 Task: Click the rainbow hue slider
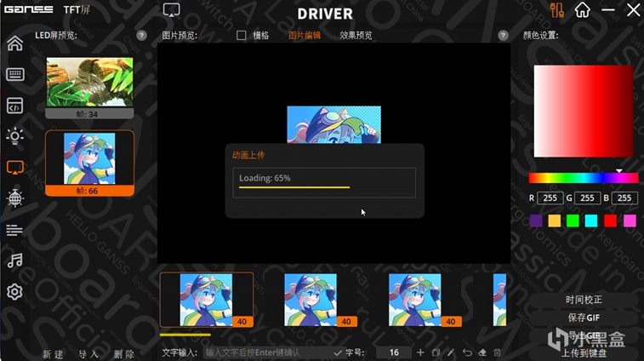(584, 178)
